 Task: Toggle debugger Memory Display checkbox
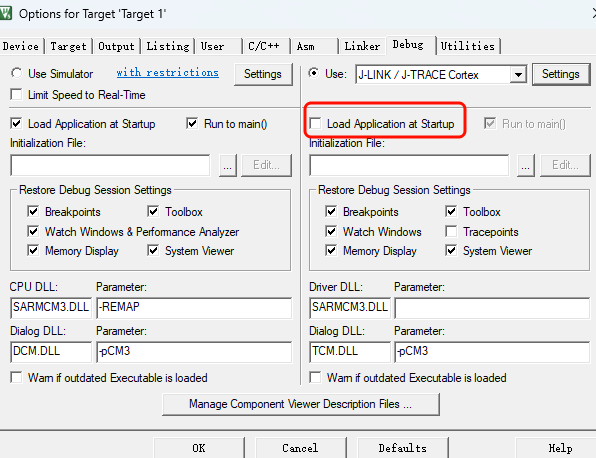point(331,250)
